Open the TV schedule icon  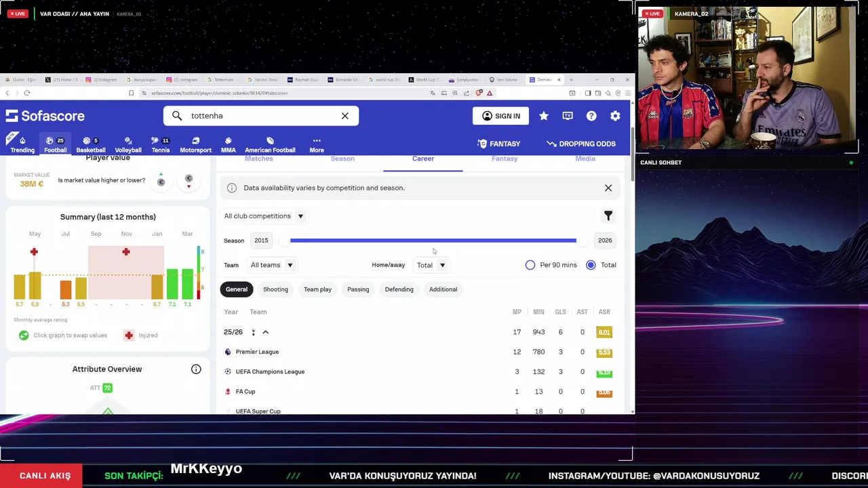click(568, 116)
